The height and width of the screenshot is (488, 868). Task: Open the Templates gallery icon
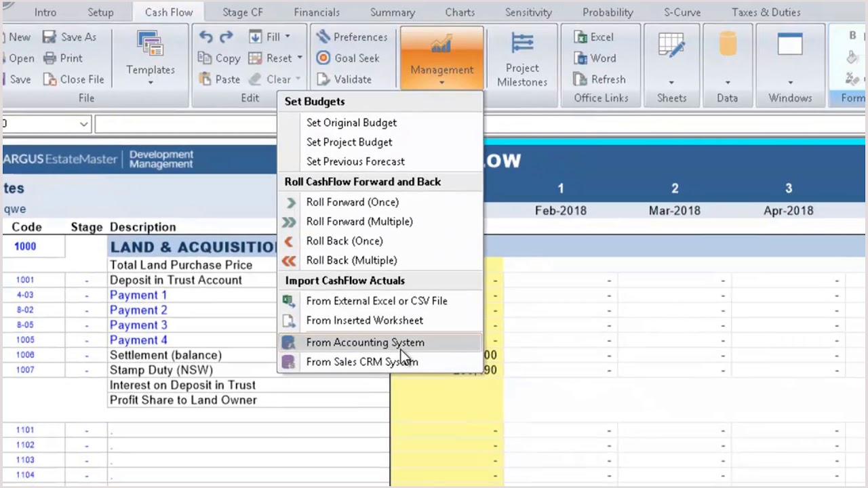[x=150, y=43]
